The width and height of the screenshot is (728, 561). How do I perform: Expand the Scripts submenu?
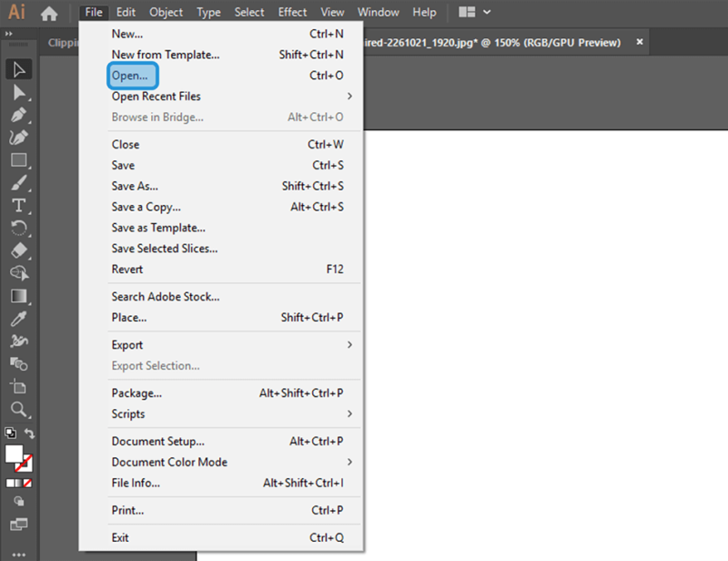tap(349, 413)
